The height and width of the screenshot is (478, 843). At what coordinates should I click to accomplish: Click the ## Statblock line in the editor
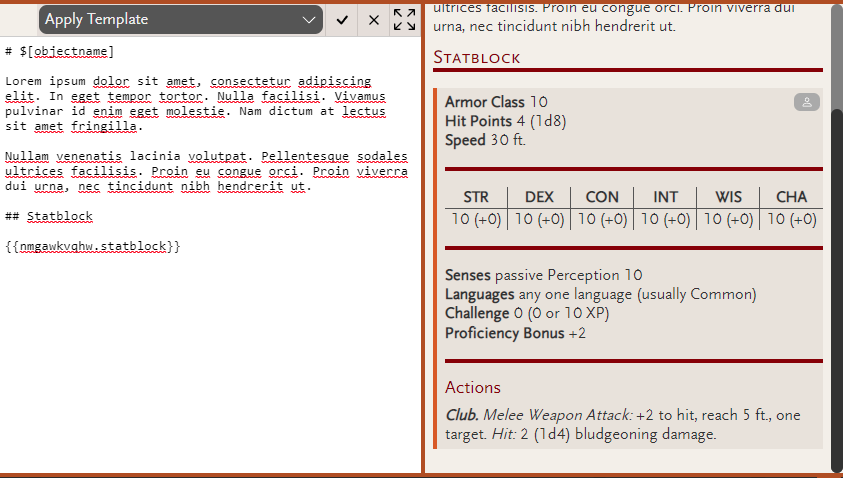[x=49, y=216]
